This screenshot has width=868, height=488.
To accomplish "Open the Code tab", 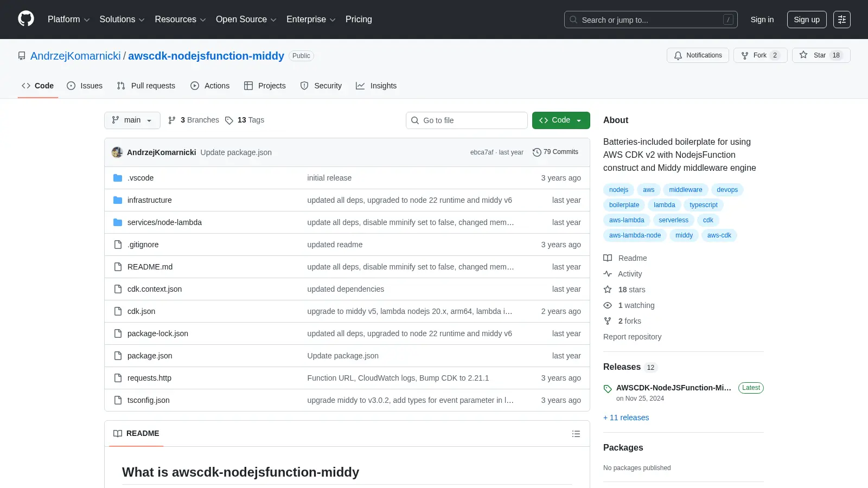I will (37, 86).
